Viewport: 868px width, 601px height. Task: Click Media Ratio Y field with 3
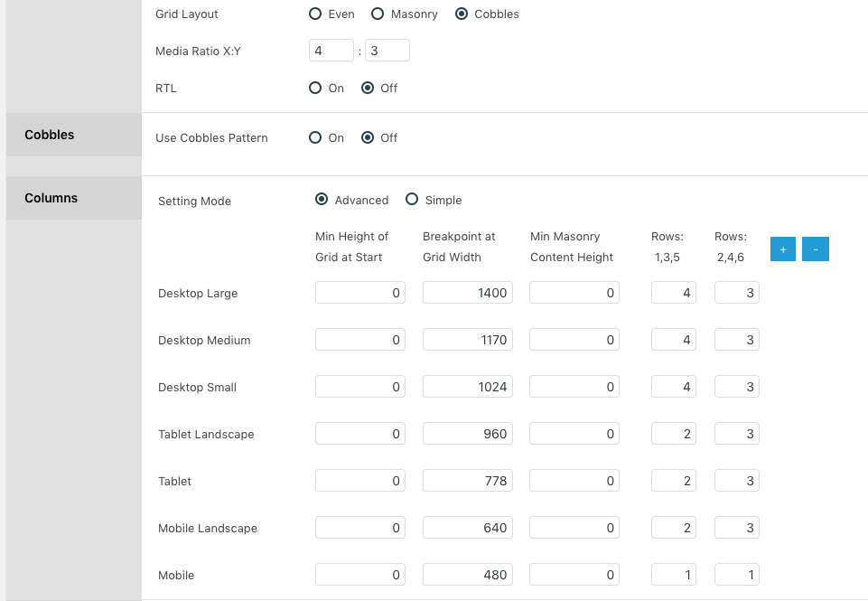click(x=387, y=51)
